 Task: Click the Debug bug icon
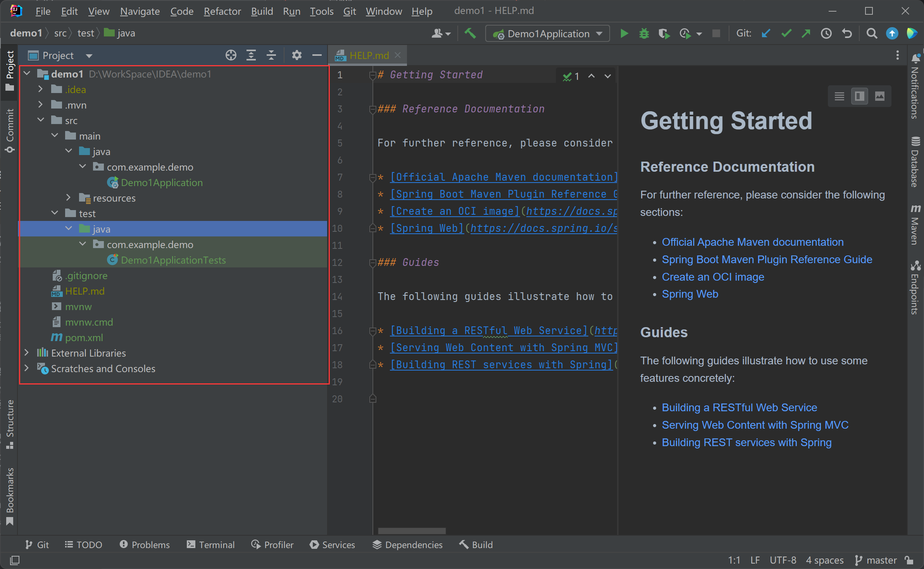(644, 34)
